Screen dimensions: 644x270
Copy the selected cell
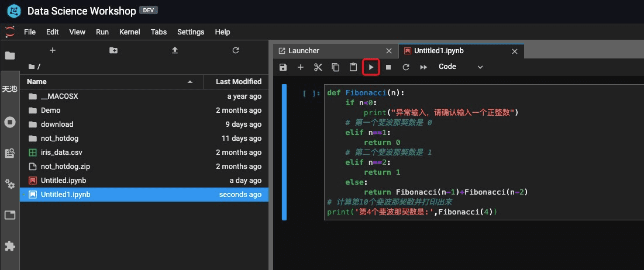pos(336,67)
